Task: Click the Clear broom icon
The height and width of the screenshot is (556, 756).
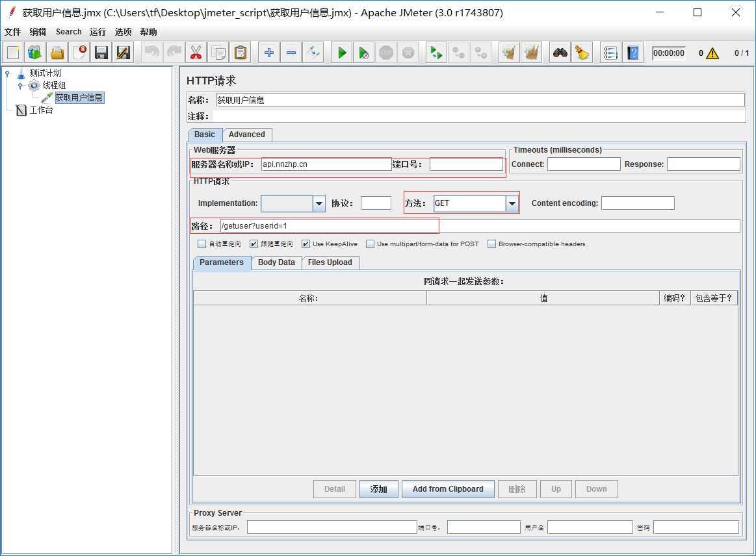Action: (509, 53)
